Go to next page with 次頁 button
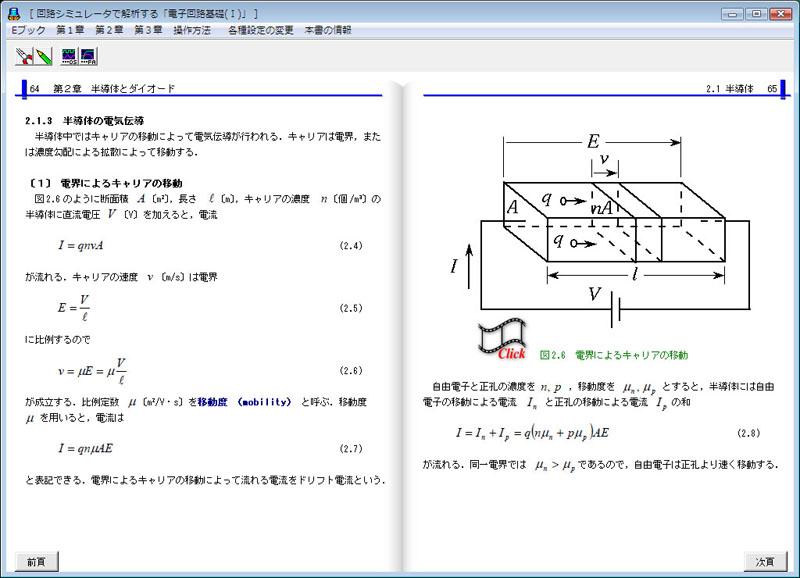The image size is (800, 578). point(765,562)
